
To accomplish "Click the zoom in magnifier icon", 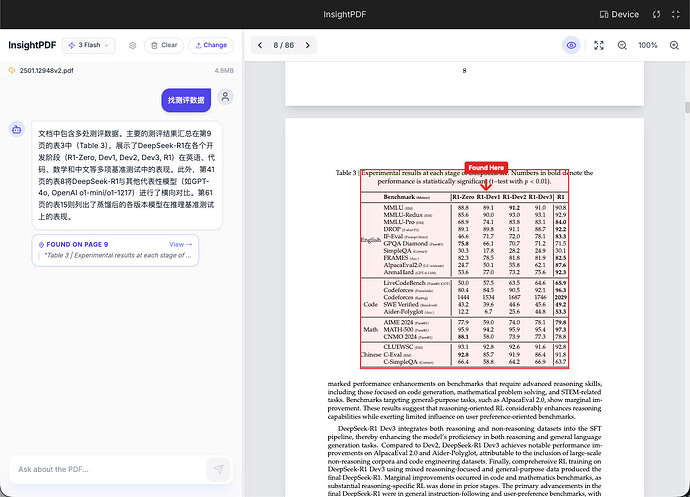I will point(674,45).
